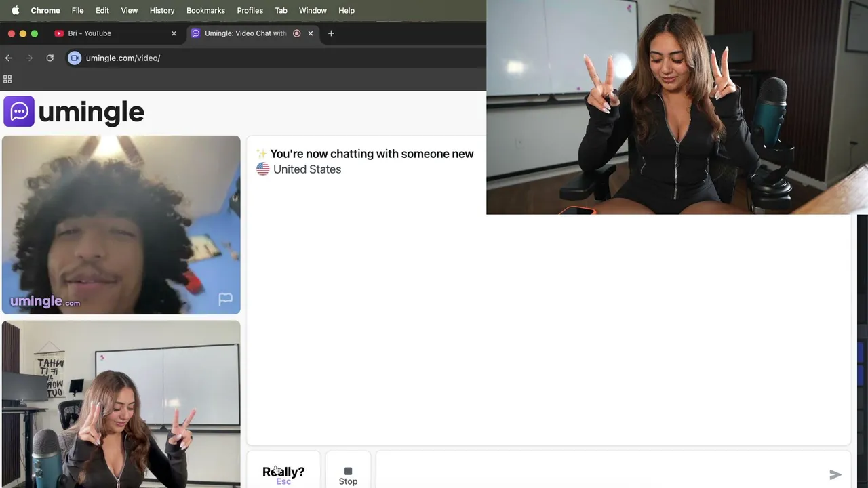Close the Bri - YouTube tab
The width and height of the screenshot is (868, 488).
(174, 33)
